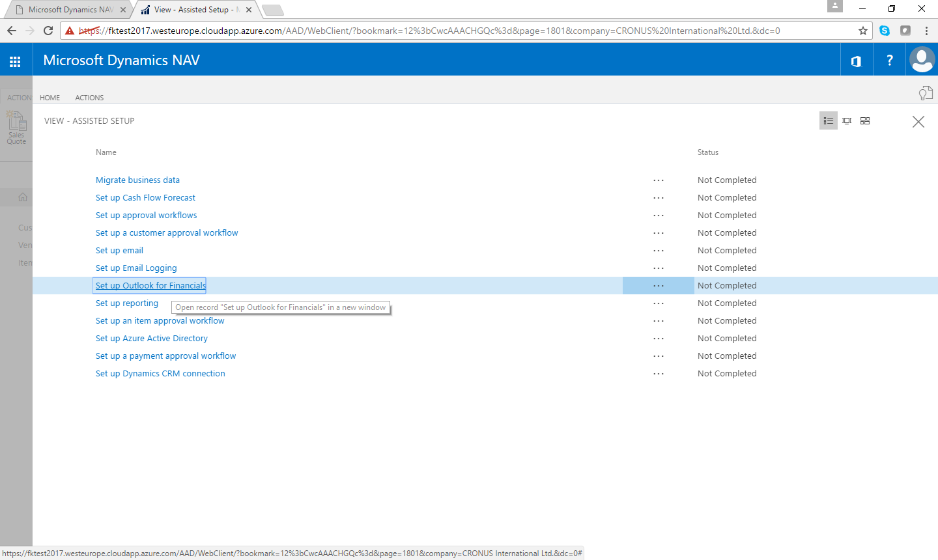The image size is (938, 560).
Task: Click the lightbulb search icon
Action: [x=925, y=94]
